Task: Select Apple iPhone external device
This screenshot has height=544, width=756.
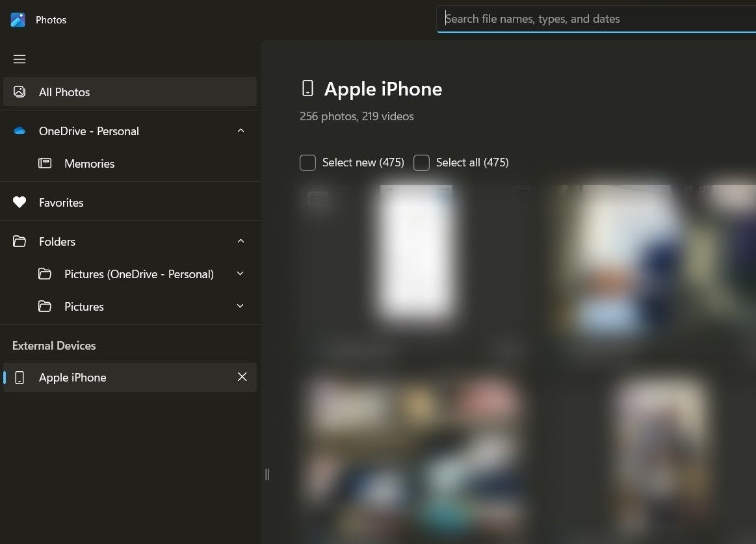Action: point(130,377)
